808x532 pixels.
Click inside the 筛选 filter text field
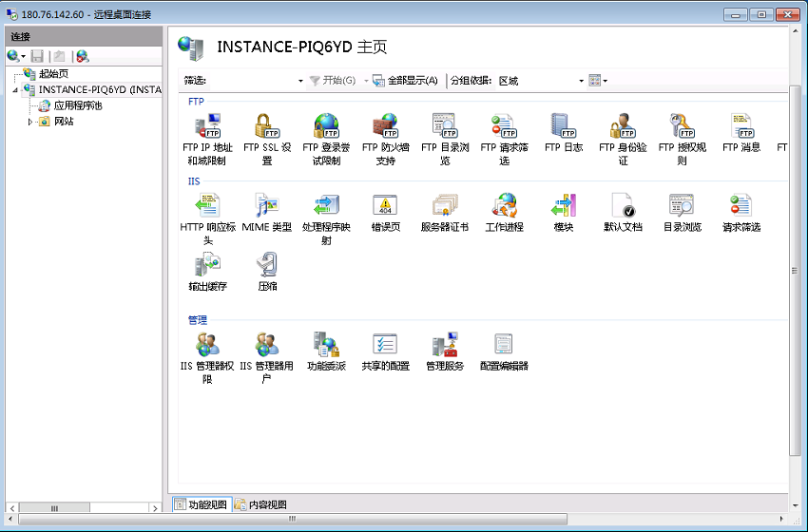pos(253,81)
